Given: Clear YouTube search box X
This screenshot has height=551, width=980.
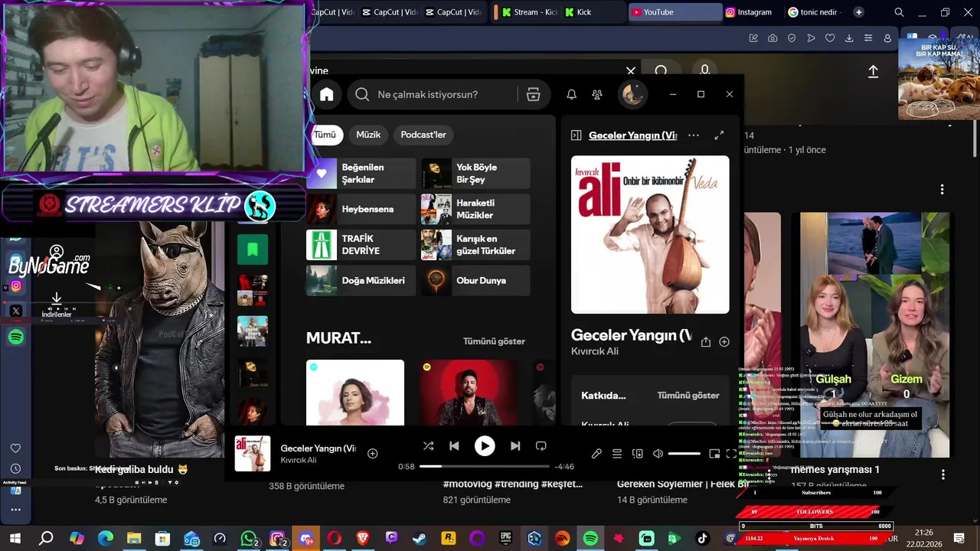Looking at the screenshot, I should click(x=631, y=71).
